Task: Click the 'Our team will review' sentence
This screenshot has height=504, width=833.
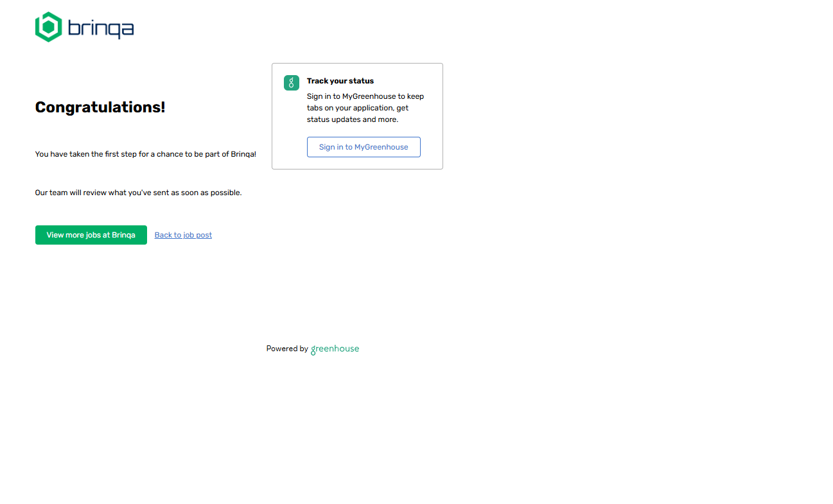Action: click(138, 193)
